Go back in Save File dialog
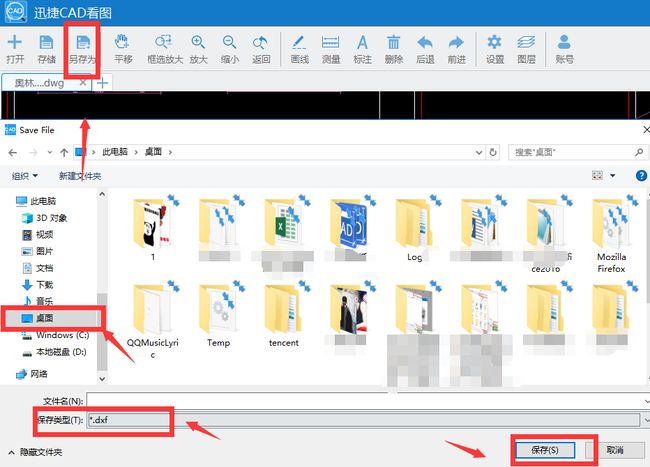Image resolution: width=650 pixels, height=467 pixels. click(x=13, y=152)
